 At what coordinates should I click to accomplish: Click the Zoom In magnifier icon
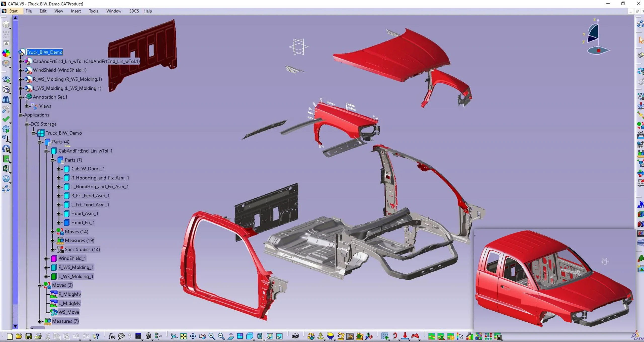coord(212,336)
